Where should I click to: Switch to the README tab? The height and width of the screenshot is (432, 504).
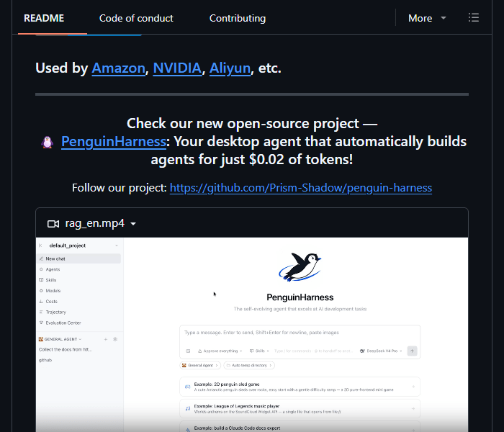tap(44, 18)
